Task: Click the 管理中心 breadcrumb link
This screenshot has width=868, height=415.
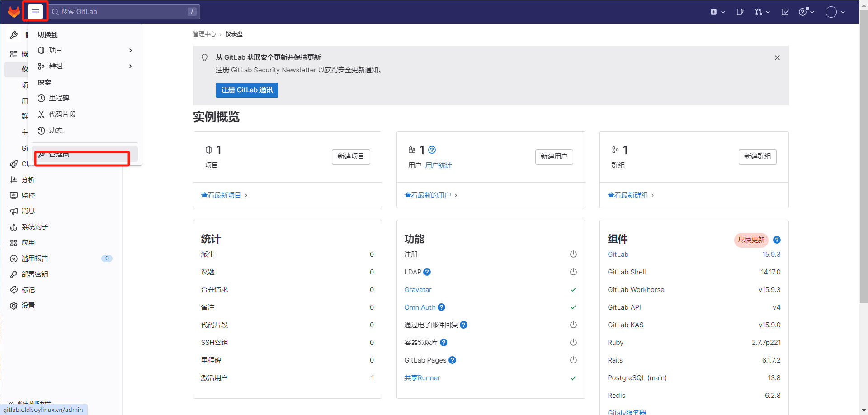Action: [x=204, y=34]
